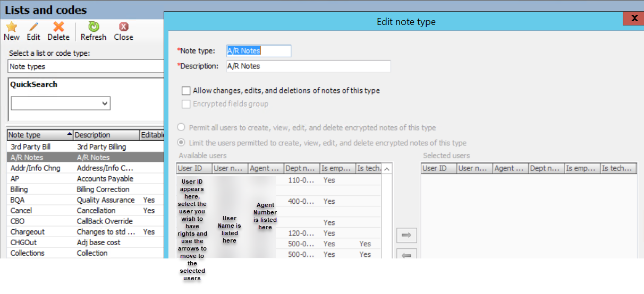
Task: Click Agent ... header in Selected users
Action: pos(511,168)
